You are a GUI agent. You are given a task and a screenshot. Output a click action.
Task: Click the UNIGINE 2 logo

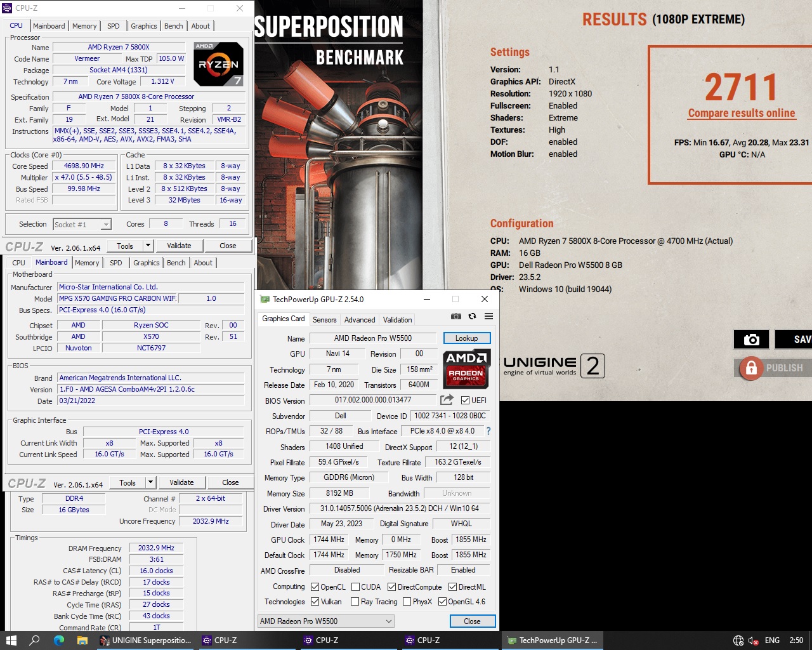[x=554, y=366]
